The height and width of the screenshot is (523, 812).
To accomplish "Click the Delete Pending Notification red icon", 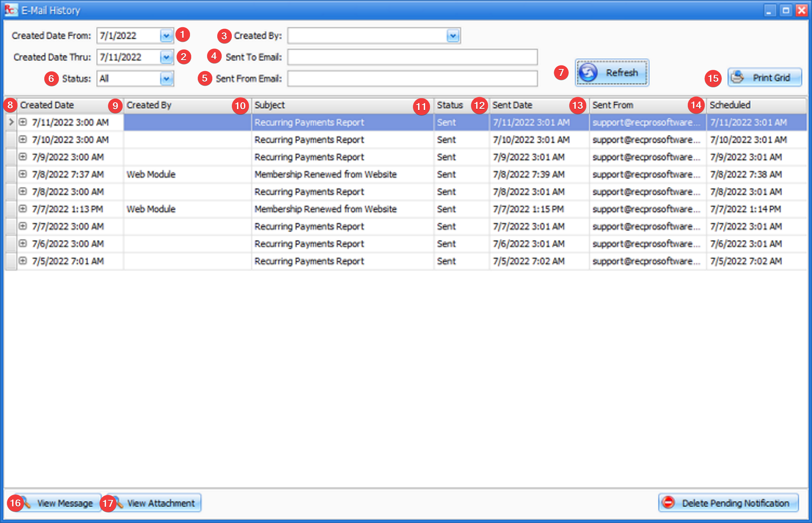I will tap(668, 503).
